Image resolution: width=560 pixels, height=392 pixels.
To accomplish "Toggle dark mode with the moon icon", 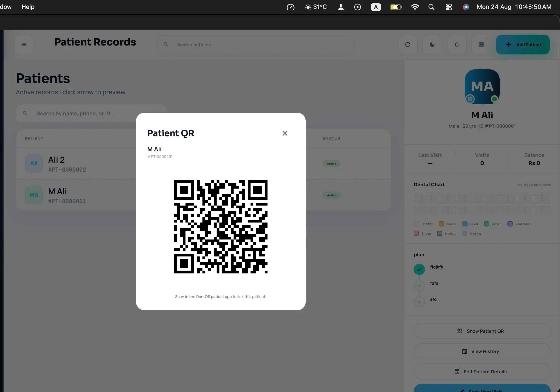I will coord(432,45).
